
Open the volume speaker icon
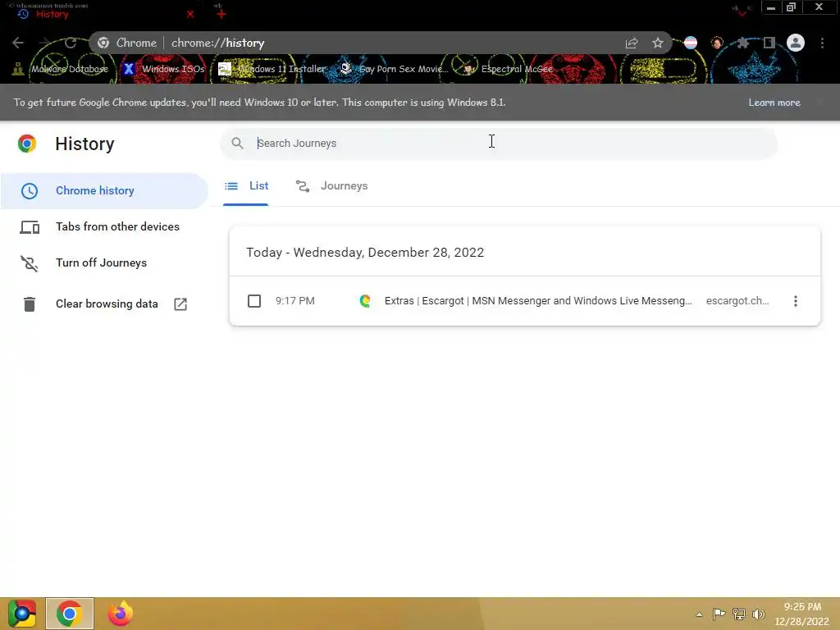[x=759, y=614]
